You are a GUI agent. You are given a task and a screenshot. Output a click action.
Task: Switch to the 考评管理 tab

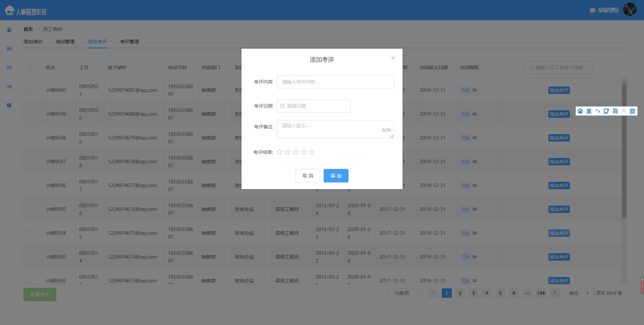click(x=129, y=42)
